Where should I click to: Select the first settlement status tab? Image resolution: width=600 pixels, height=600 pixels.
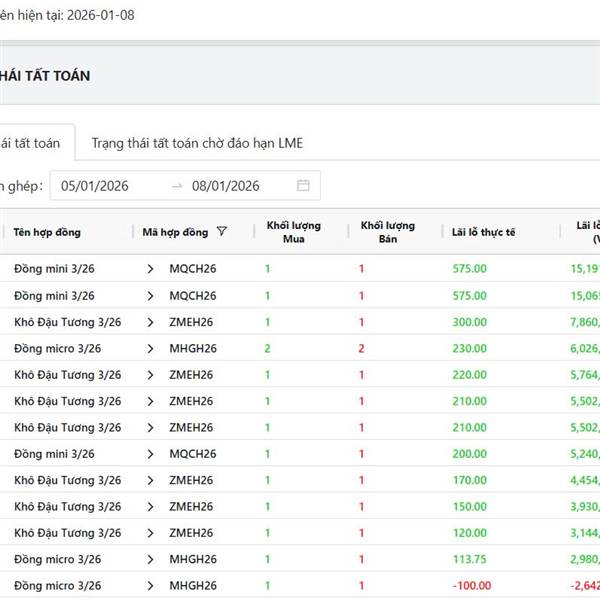pos(30,143)
